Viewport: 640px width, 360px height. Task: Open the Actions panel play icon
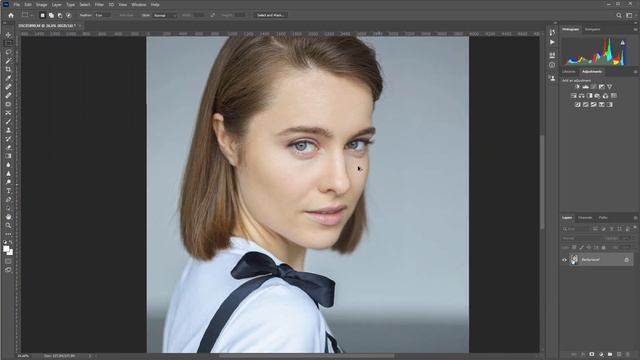[552, 42]
